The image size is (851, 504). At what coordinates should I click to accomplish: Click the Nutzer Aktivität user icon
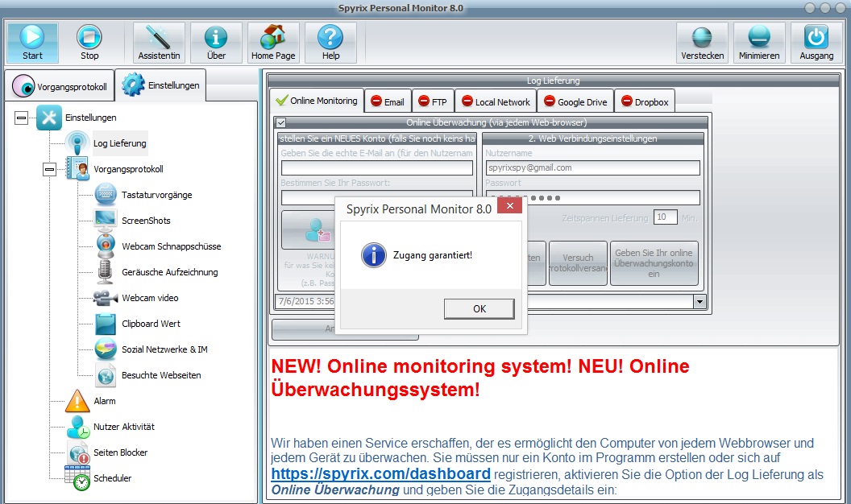[77, 427]
